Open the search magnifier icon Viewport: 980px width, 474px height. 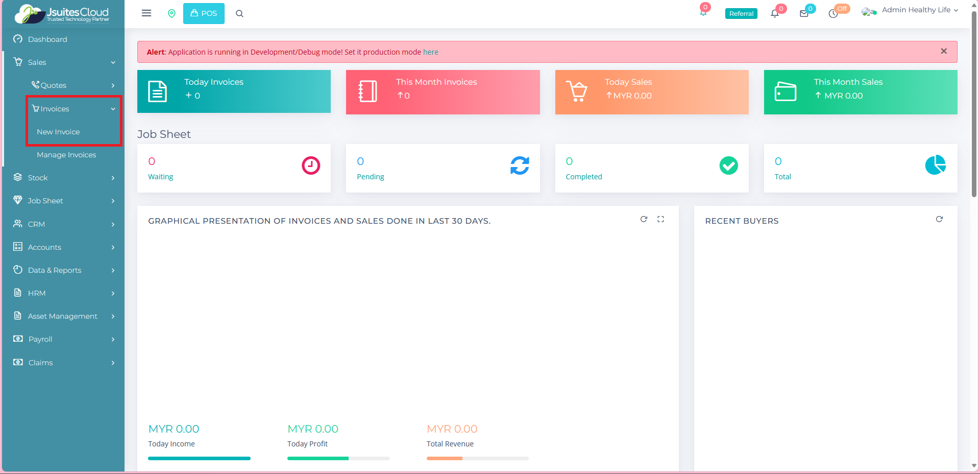tap(239, 14)
